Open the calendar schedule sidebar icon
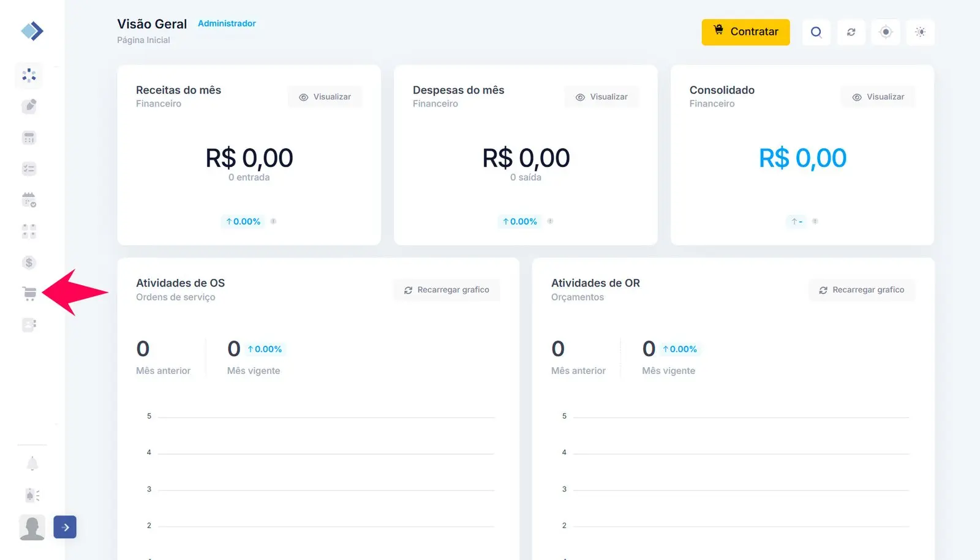The image size is (980, 560). 29,200
